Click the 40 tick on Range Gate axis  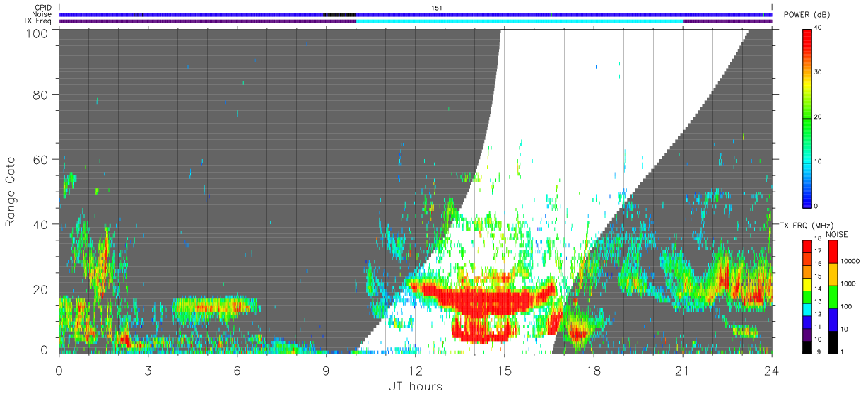tap(41, 224)
